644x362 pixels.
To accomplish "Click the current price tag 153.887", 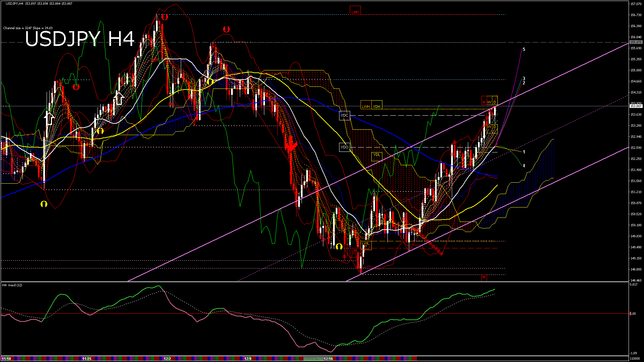I will click(636, 106).
